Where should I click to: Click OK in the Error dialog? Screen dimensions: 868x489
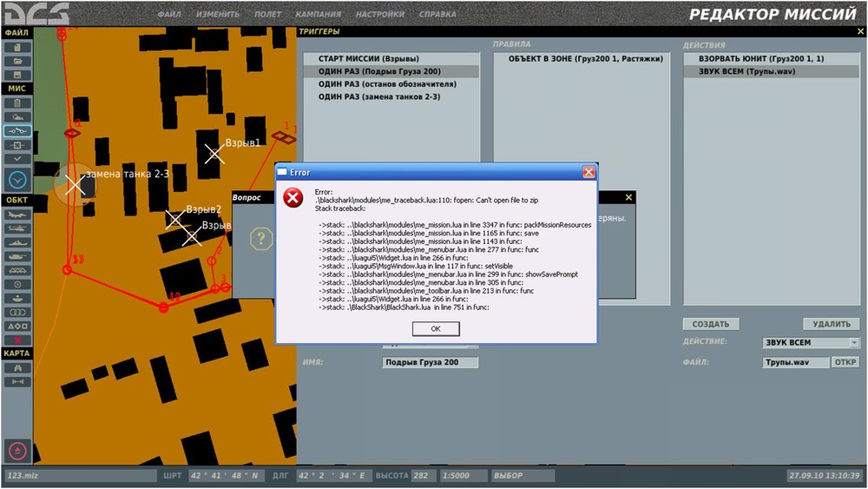pyautogui.click(x=436, y=329)
